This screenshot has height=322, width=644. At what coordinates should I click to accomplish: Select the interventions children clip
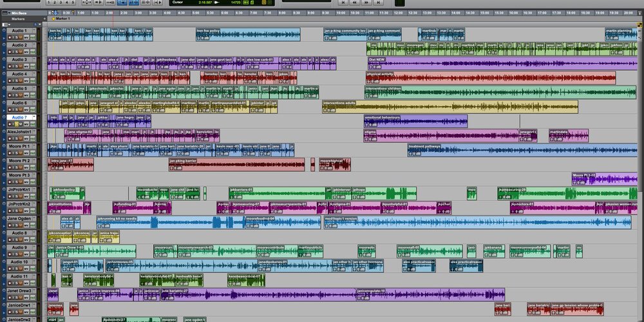click(500, 92)
